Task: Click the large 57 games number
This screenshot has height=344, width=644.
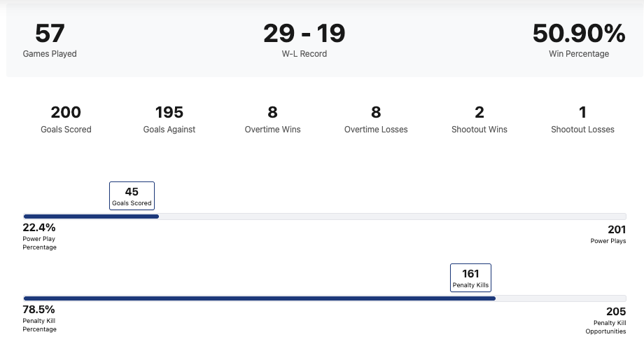Action: click(x=50, y=34)
